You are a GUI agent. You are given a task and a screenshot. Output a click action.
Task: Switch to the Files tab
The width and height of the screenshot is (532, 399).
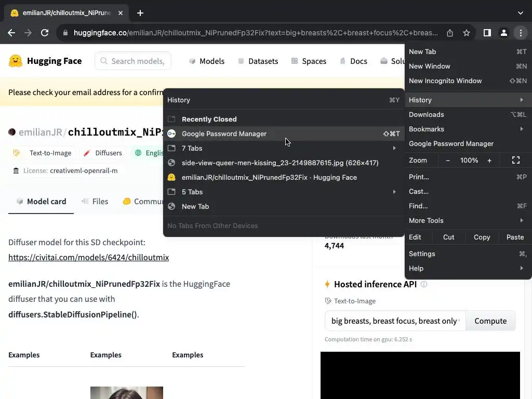[95, 202]
